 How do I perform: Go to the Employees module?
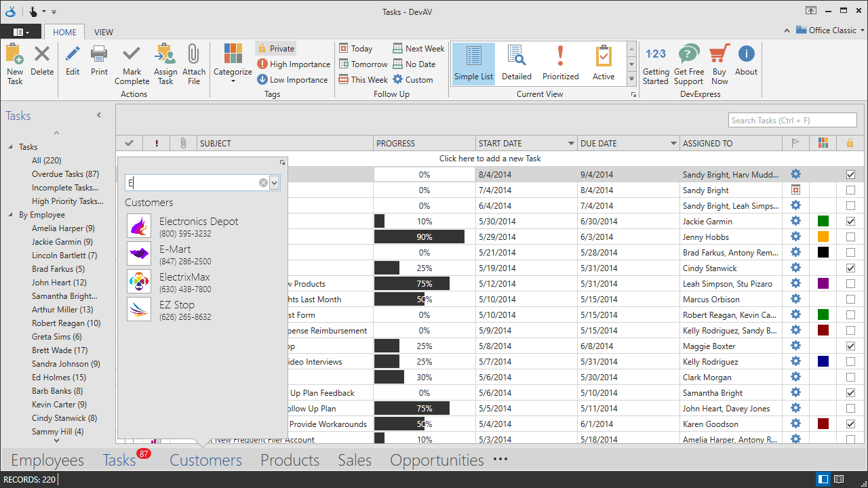click(x=47, y=460)
